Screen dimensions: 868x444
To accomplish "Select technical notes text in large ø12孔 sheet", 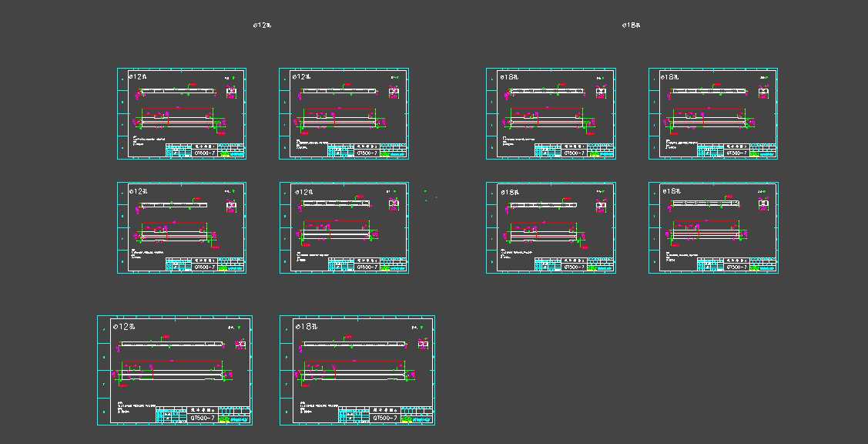I will click(137, 406).
